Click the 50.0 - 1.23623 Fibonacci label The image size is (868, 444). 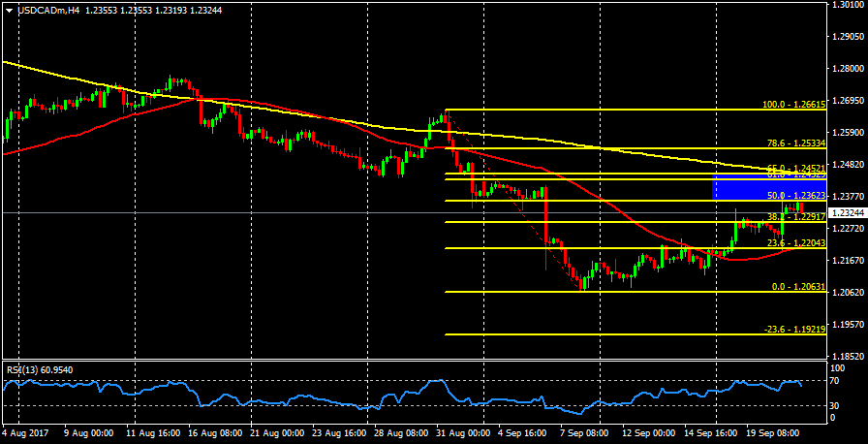click(795, 195)
